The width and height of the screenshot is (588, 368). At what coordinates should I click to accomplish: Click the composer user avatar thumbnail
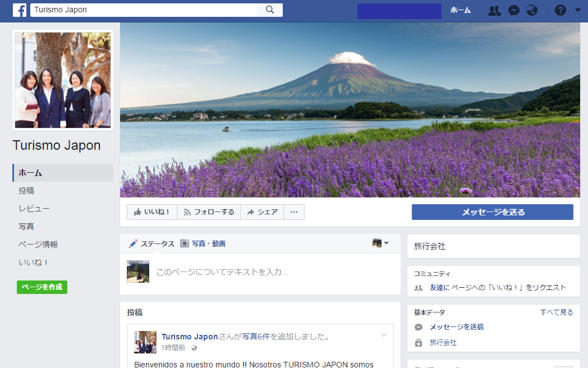click(138, 272)
